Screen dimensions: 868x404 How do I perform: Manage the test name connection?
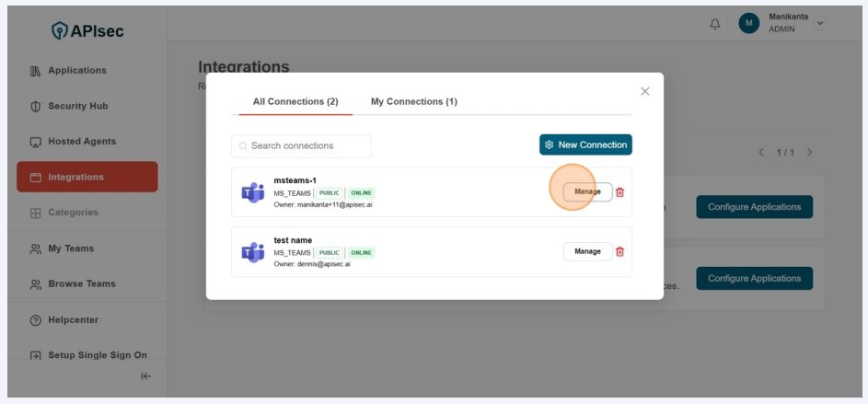[x=587, y=251]
